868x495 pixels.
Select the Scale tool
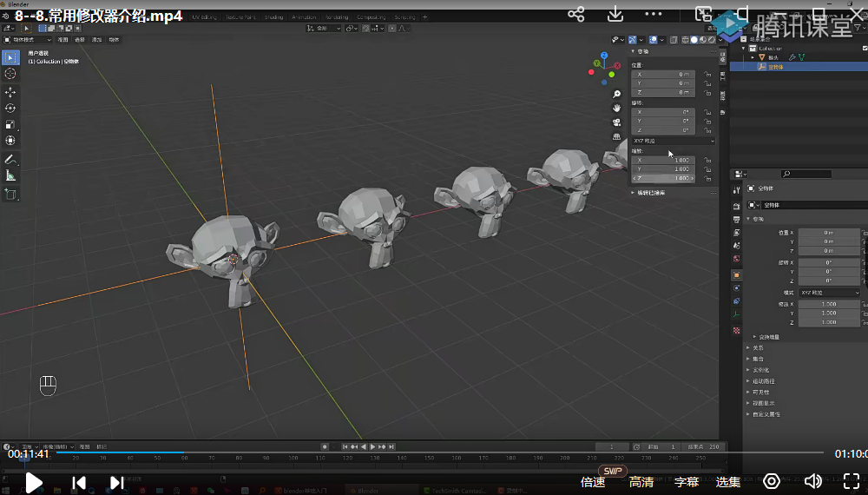10,124
